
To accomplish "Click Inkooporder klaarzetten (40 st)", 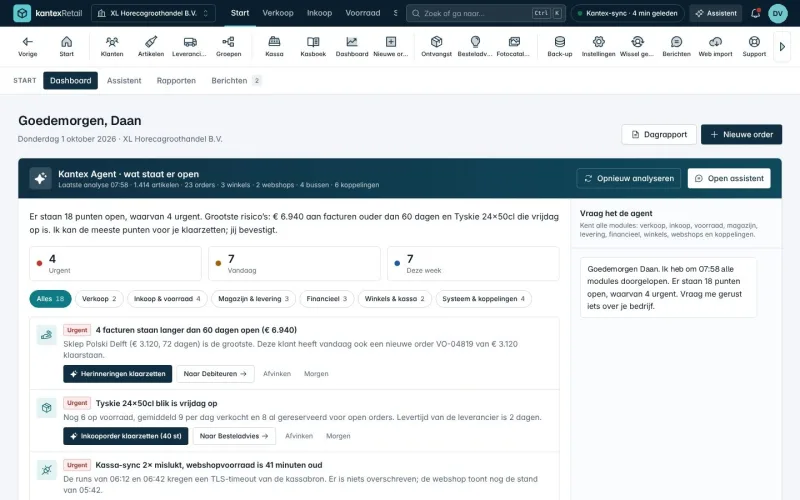I will coord(126,436).
